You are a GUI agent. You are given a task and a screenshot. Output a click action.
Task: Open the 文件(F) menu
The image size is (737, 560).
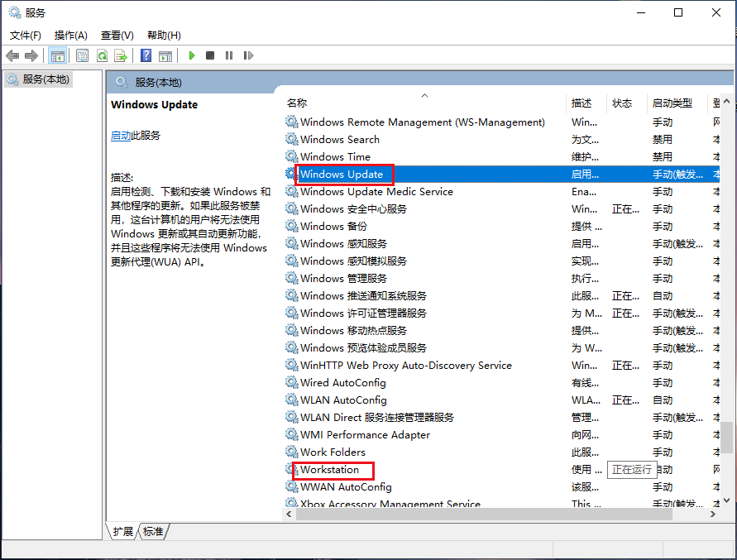coord(26,36)
